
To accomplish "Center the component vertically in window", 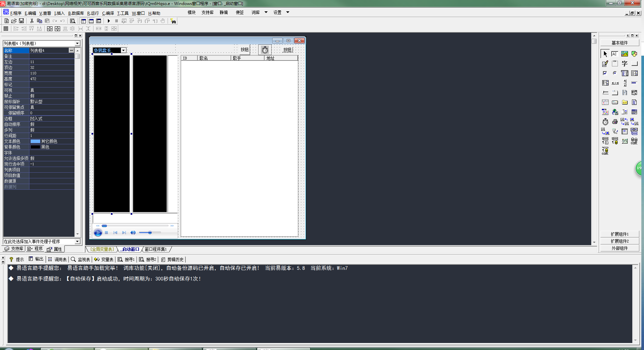I will coord(57,29).
